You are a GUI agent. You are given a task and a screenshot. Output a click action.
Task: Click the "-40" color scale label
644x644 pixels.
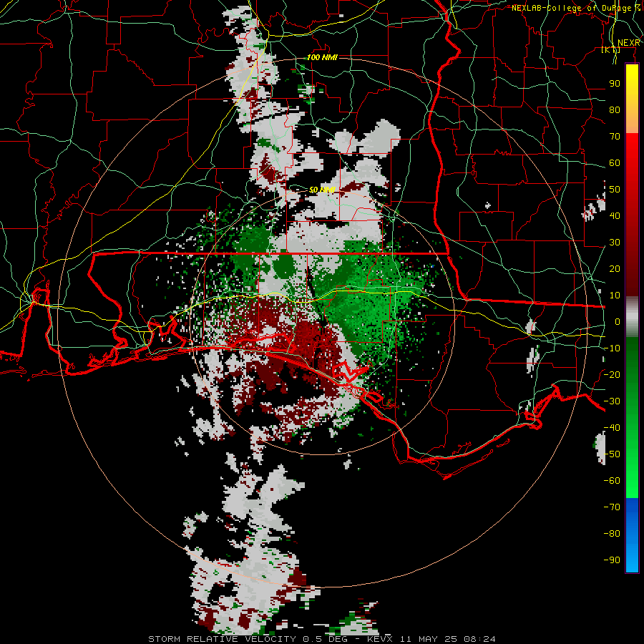coord(612,428)
